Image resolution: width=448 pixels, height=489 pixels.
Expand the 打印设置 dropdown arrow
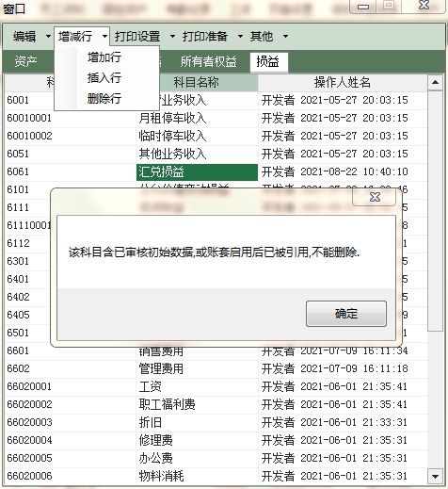point(172,37)
